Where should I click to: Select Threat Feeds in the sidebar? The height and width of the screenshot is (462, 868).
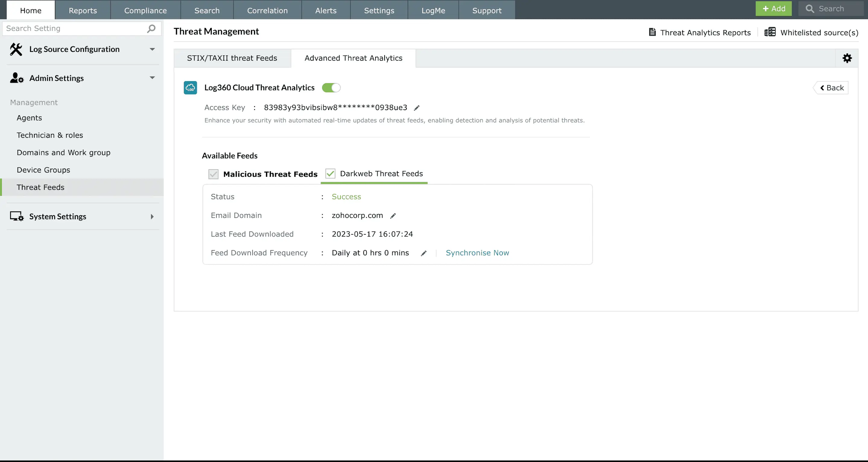click(41, 187)
